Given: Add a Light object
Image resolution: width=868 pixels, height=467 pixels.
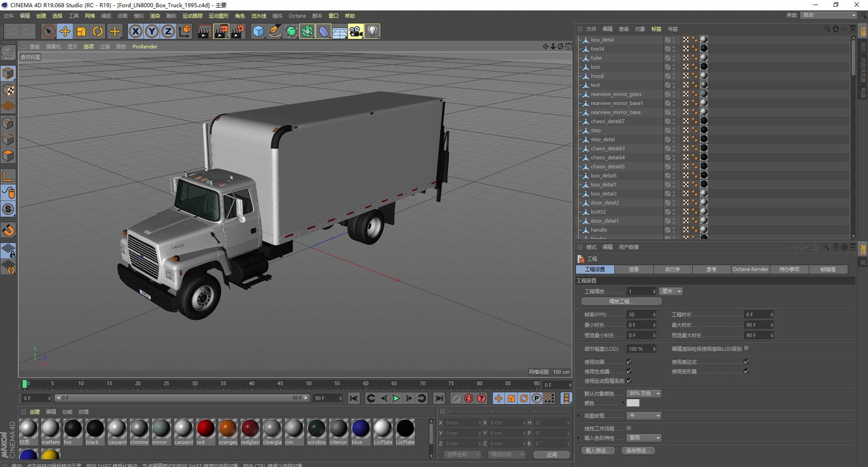Looking at the screenshot, I should point(372,31).
